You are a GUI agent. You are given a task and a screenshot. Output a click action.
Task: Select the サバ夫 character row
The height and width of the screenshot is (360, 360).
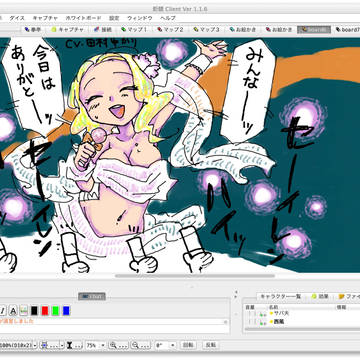(x=302, y=314)
